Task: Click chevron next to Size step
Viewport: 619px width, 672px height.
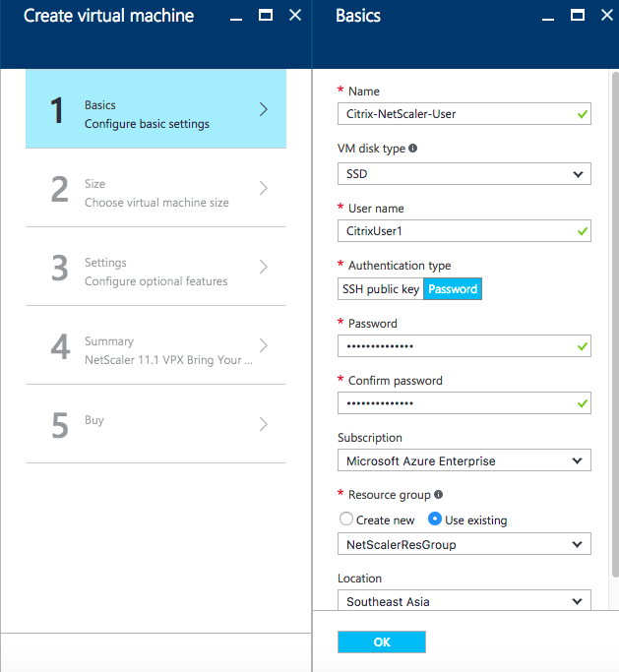Action: pyautogui.click(x=264, y=188)
